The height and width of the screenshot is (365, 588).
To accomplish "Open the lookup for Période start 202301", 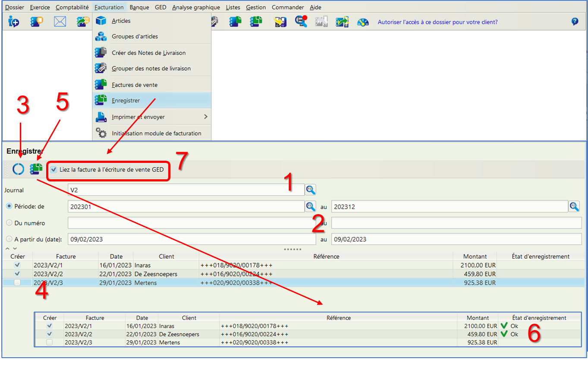I will [x=311, y=206].
